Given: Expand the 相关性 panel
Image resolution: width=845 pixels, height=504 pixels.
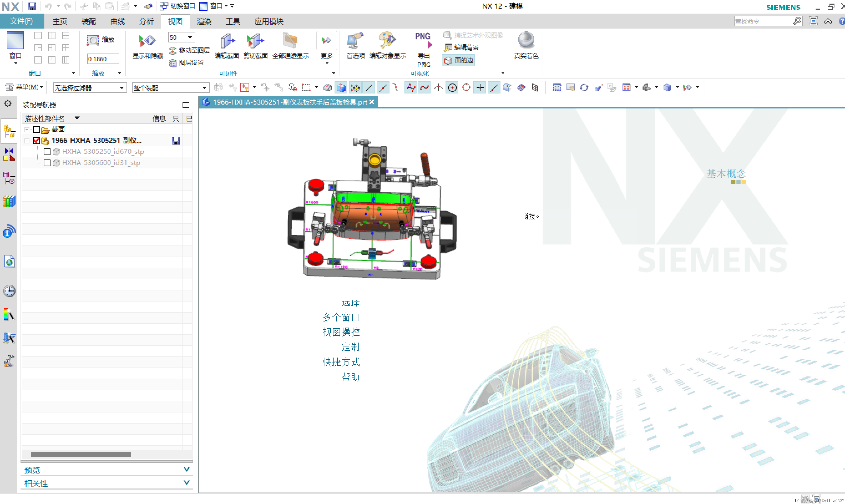Looking at the screenshot, I should tap(107, 483).
